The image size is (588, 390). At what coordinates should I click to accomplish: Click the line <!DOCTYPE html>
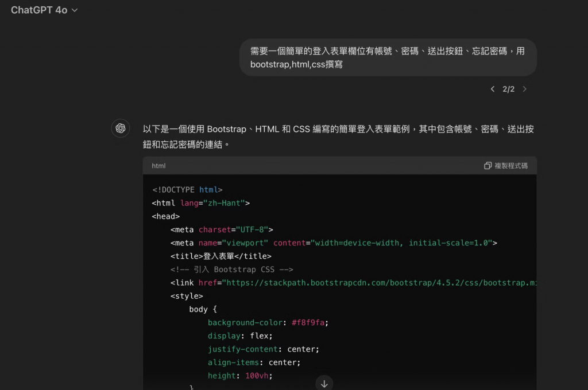(x=187, y=190)
